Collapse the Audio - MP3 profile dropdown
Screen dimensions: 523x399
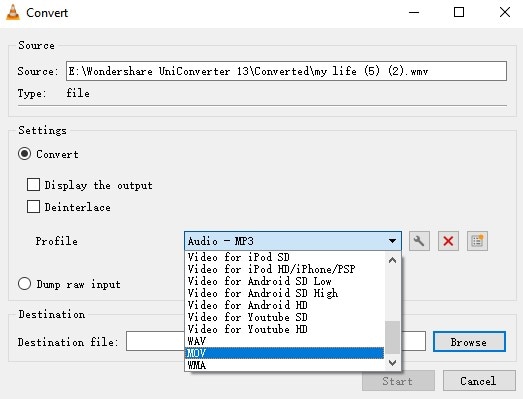293,241
